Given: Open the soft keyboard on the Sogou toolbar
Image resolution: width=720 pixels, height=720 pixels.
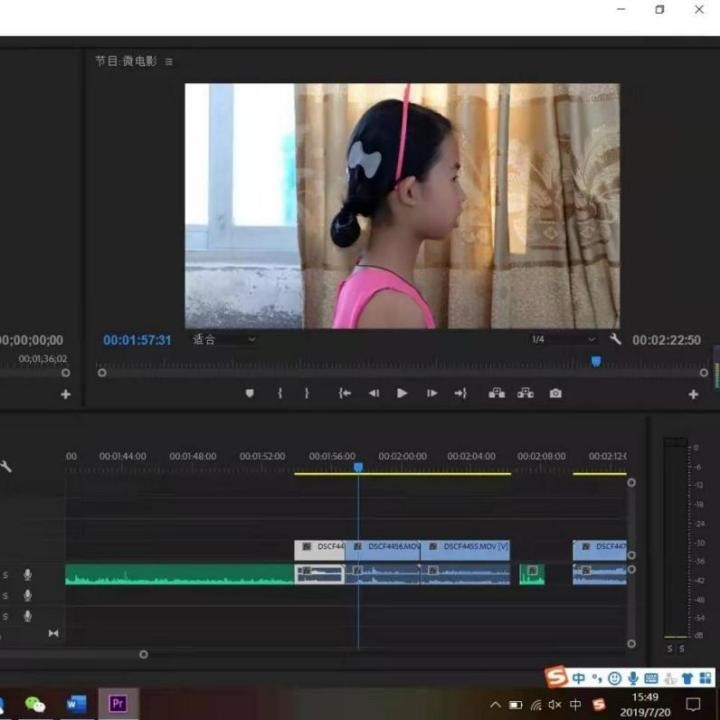Looking at the screenshot, I should [x=651, y=678].
